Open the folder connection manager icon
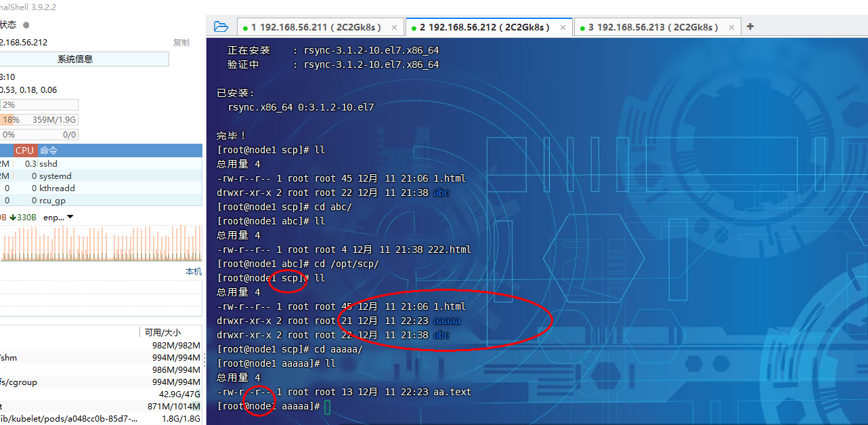Viewport: 868px width, 425px height. coord(221,26)
